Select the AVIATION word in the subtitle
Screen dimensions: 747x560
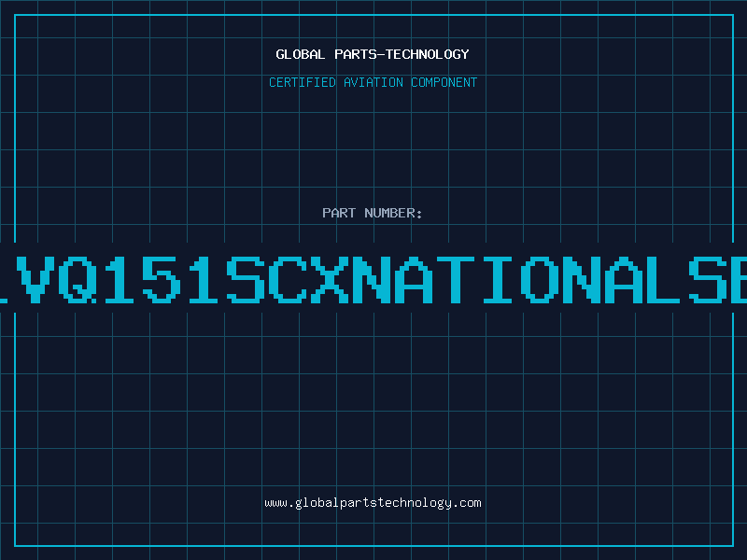tap(373, 82)
